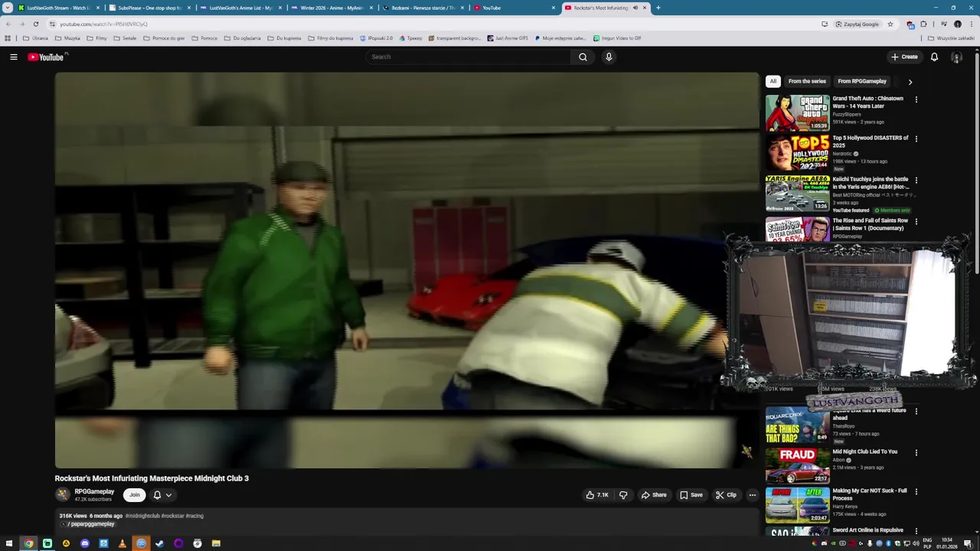
Task: Open YouTube notifications bell
Action: [934, 57]
